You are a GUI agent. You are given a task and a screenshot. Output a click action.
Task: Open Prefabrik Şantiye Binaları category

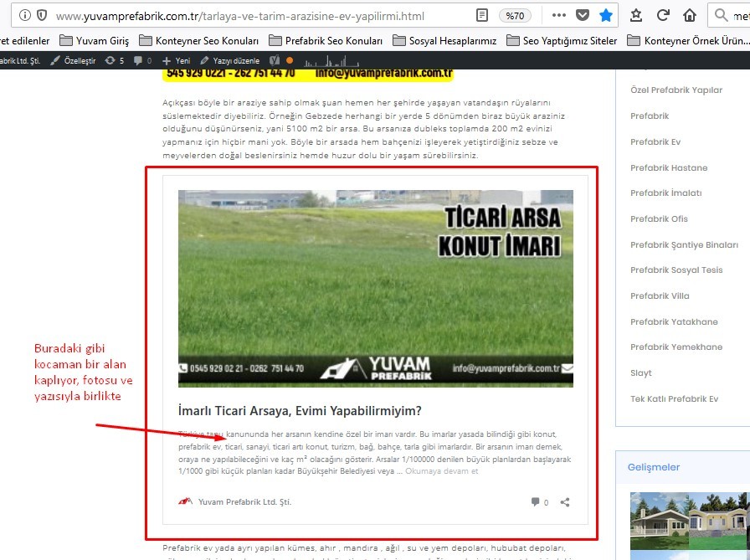tap(684, 244)
